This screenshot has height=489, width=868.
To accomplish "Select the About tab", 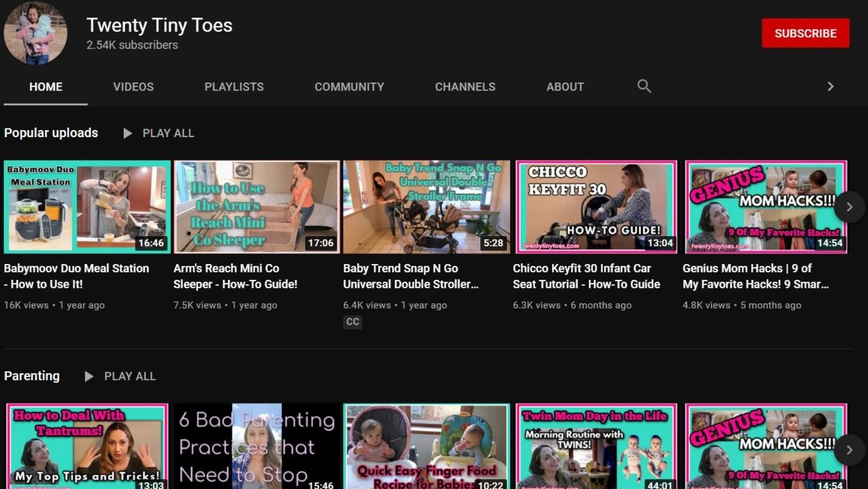I will 565,87.
